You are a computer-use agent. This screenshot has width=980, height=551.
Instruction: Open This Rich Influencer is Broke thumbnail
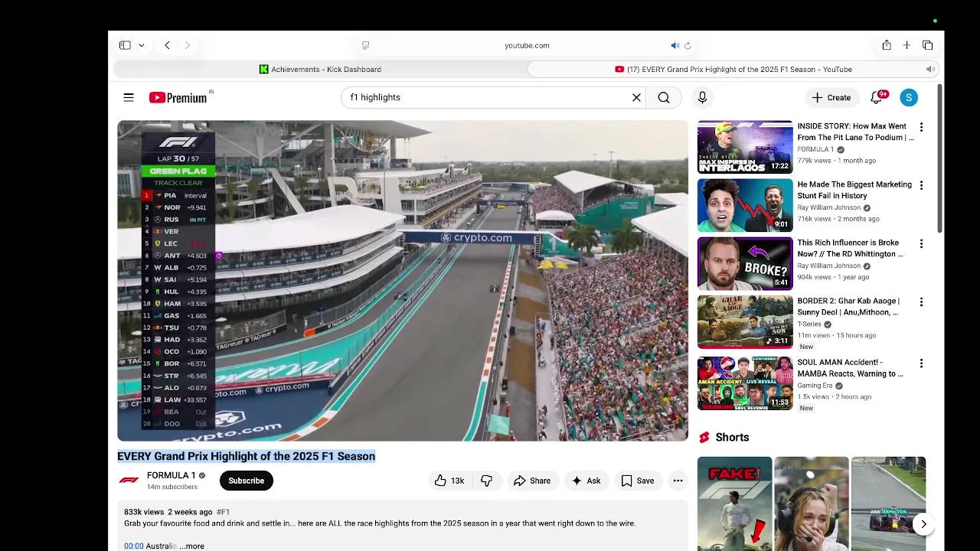pyautogui.click(x=745, y=263)
